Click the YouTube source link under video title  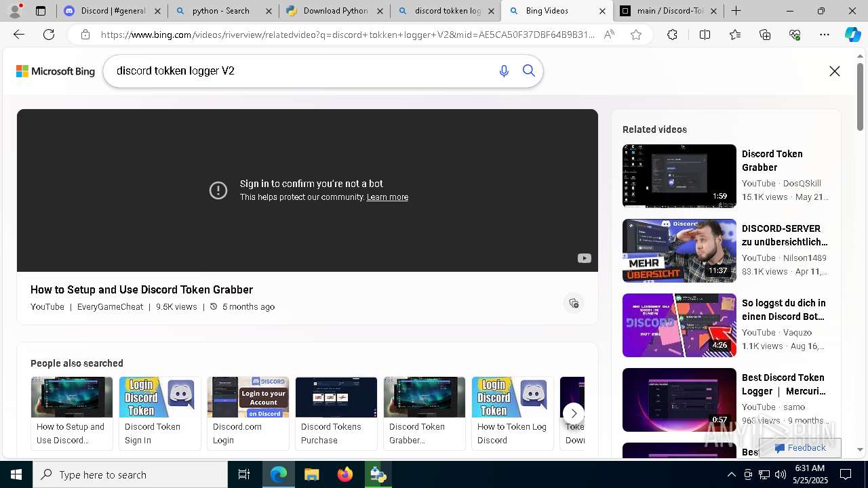click(x=47, y=307)
